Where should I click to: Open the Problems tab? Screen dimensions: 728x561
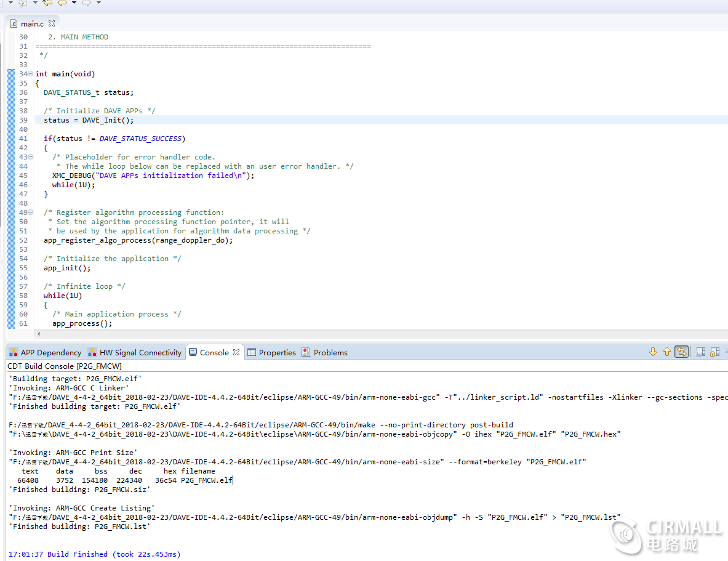325,353
